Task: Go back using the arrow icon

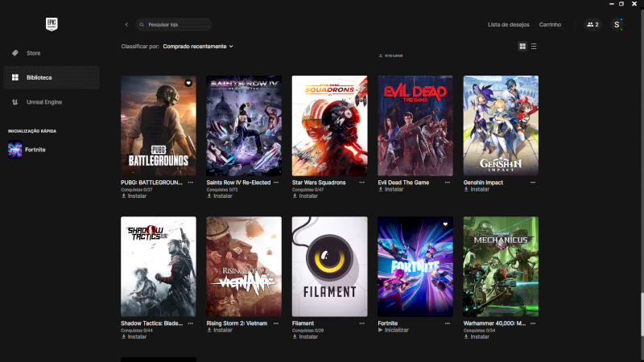Action: (x=126, y=25)
